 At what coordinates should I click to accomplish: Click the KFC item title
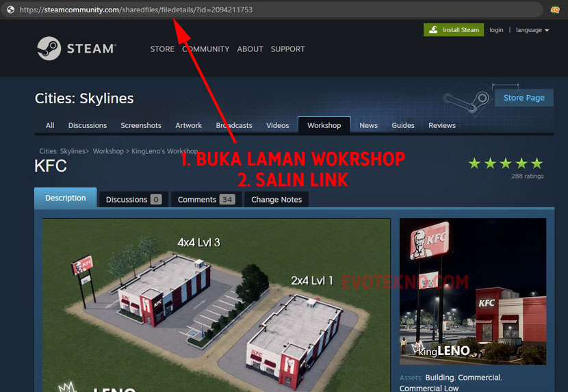[51, 166]
